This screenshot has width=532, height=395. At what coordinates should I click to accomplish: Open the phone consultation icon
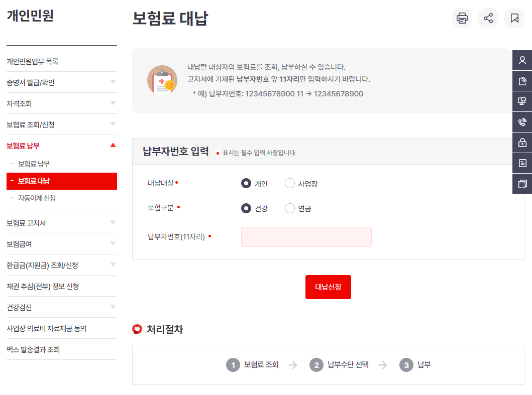[x=522, y=121]
